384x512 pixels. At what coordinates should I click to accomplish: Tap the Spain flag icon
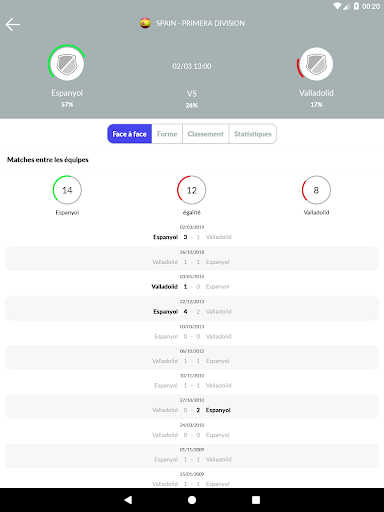[145, 23]
